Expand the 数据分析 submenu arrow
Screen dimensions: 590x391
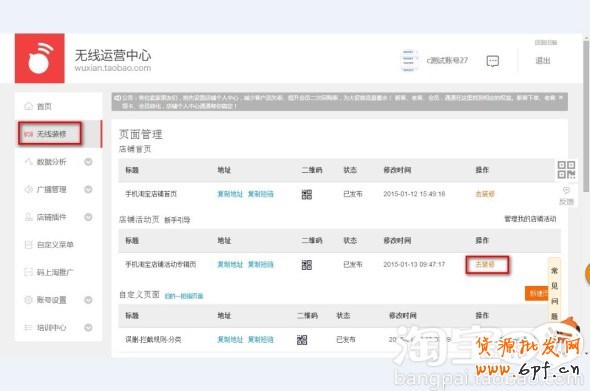88,162
